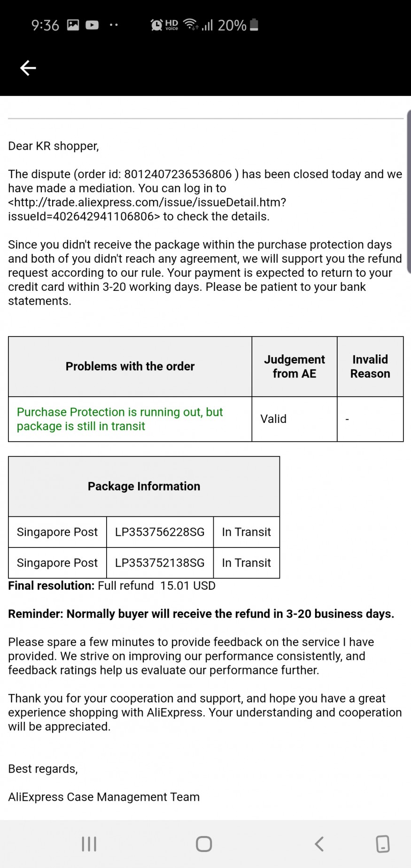Screen dimensions: 411x868
Task: Select the order id 8012407236536806
Action: pyautogui.click(x=178, y=174)
